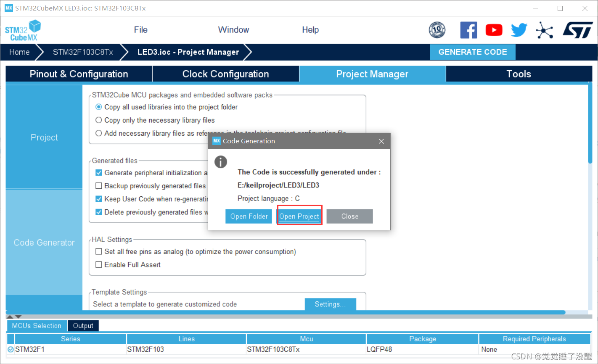The height and width of the screenshot is (364, 598).
Task: Click the STM32CubeMX logo icon
Action: 23,30
